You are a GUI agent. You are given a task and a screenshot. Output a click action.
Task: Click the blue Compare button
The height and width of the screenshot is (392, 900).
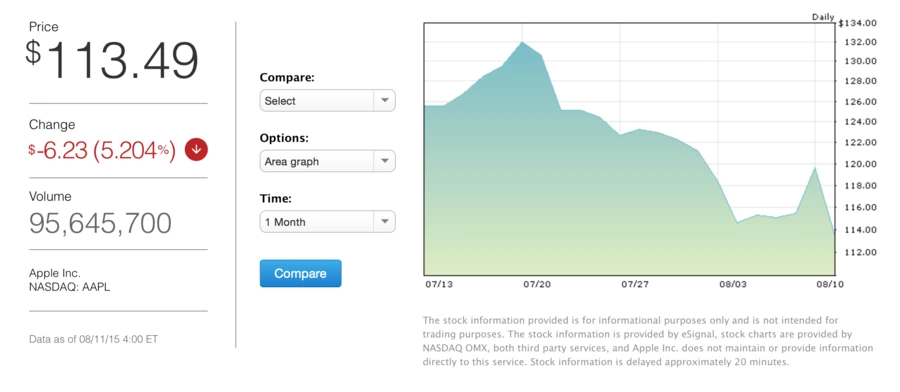300,273
